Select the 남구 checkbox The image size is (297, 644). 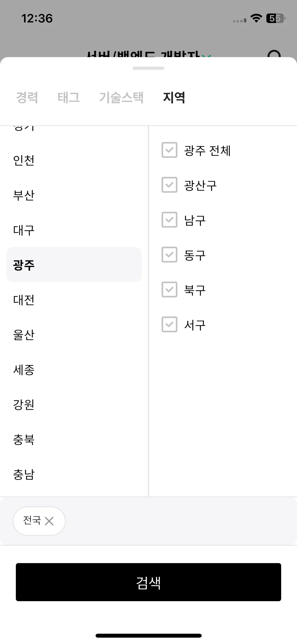(x=169, y=220)
